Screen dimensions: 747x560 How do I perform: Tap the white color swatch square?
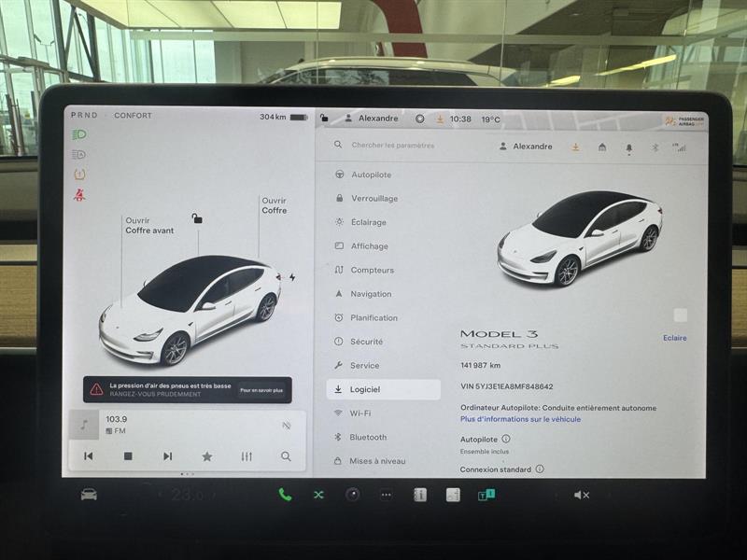[681, 315]
